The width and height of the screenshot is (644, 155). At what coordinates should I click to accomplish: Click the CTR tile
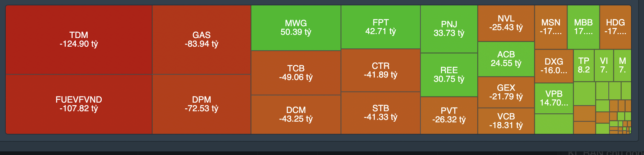click(381, 70)
